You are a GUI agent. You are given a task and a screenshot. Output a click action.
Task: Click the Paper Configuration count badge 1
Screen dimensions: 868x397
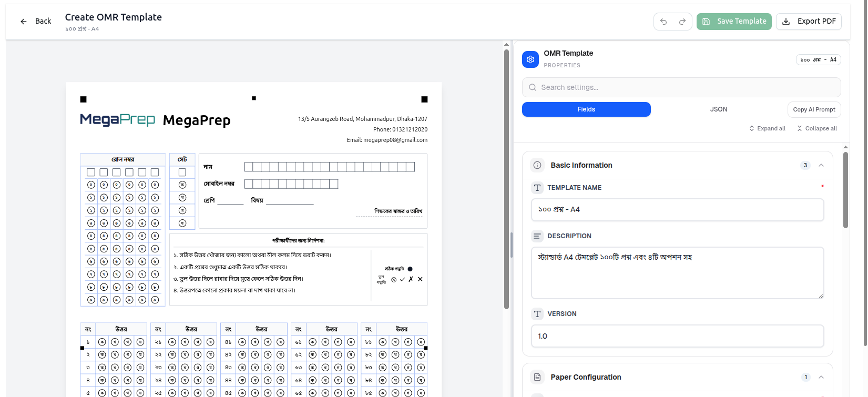tap(805, 377)
